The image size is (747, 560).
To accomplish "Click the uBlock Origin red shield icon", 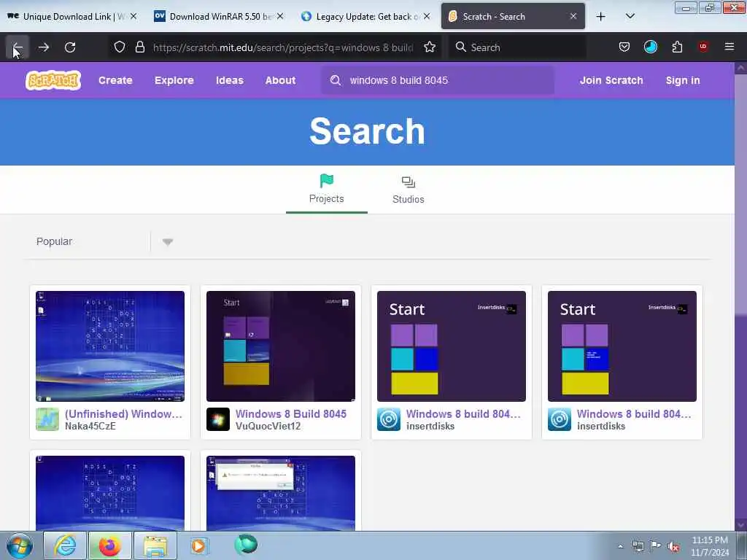I will pos(703,47).
